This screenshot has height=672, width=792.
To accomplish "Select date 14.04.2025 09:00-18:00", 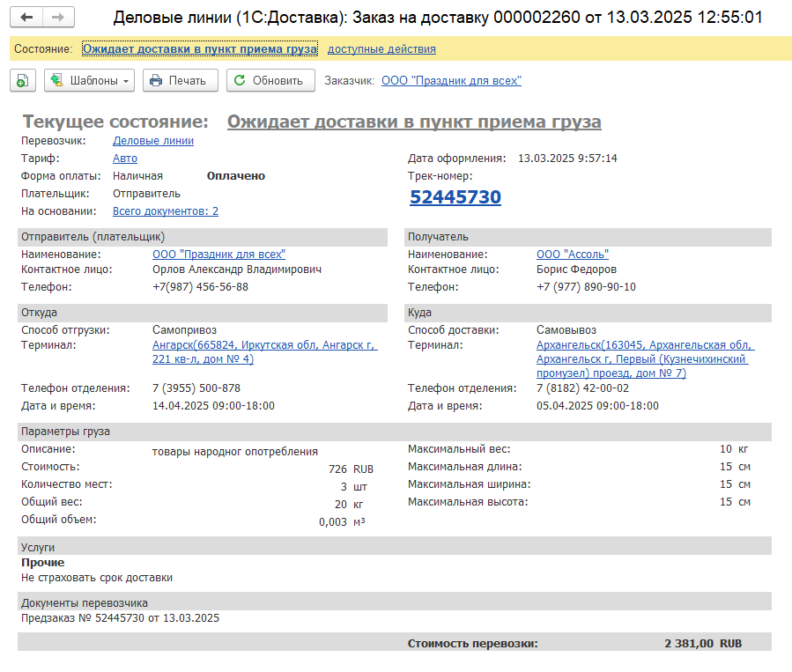I will tap(214, 406).
